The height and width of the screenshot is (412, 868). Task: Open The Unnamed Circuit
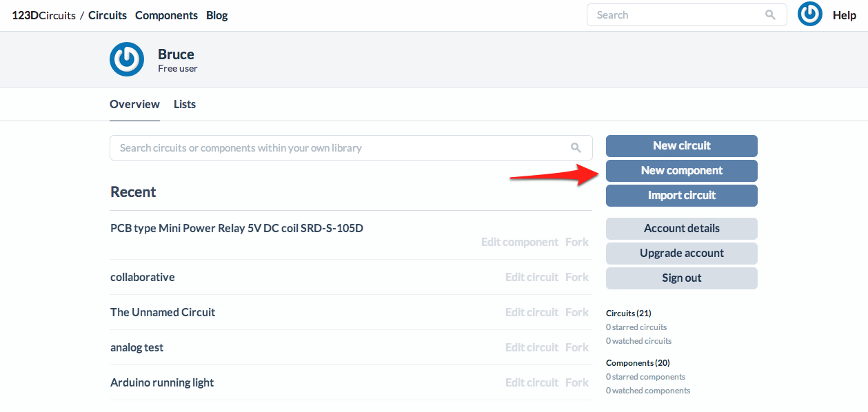[x=163, y=312]
